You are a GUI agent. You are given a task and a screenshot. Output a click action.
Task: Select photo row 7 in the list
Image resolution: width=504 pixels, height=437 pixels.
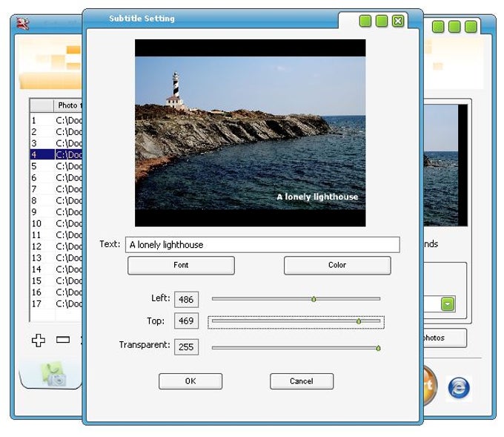pos(56,189)
